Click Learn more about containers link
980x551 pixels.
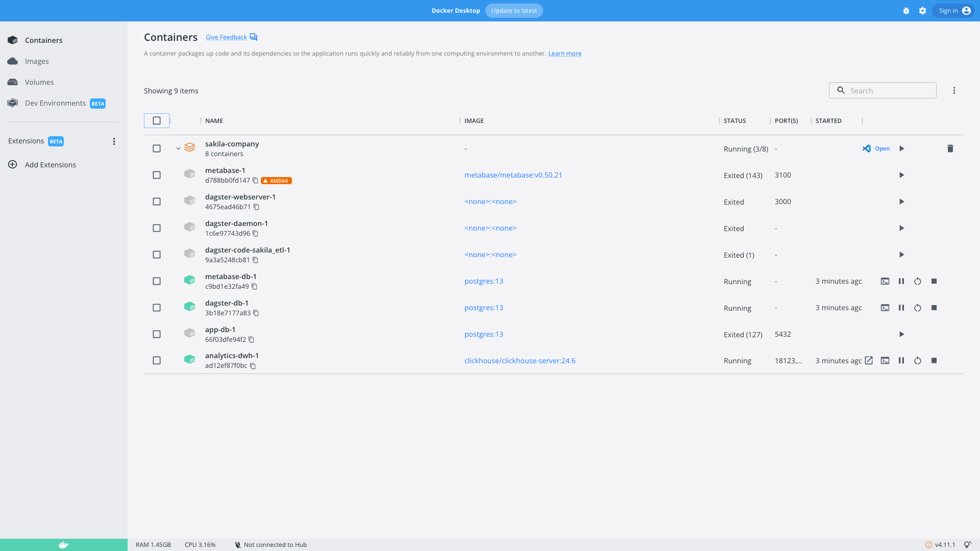pyautogui.click(x=565, y=53)
